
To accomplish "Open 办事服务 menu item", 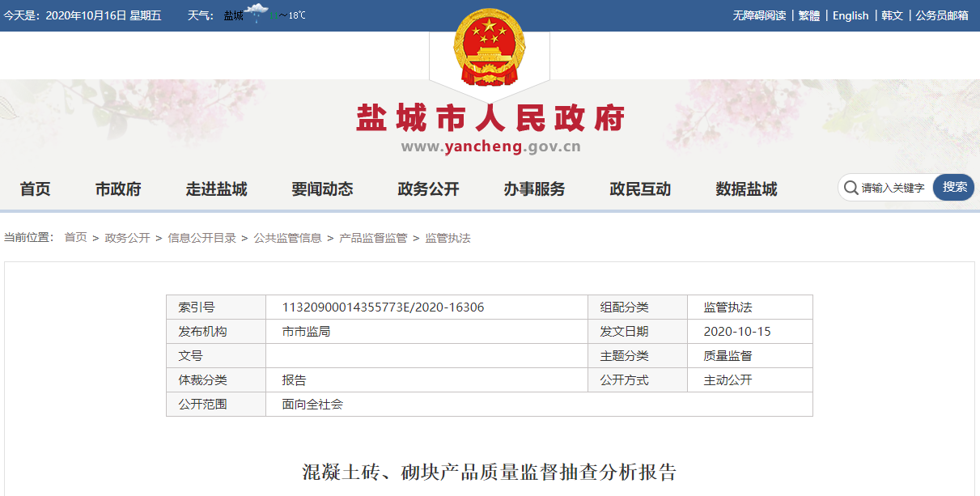I will tap(534, 189).
